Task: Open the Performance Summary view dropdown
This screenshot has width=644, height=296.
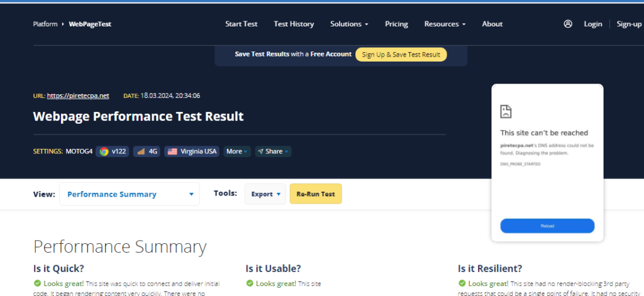Action: pos(130,194)
